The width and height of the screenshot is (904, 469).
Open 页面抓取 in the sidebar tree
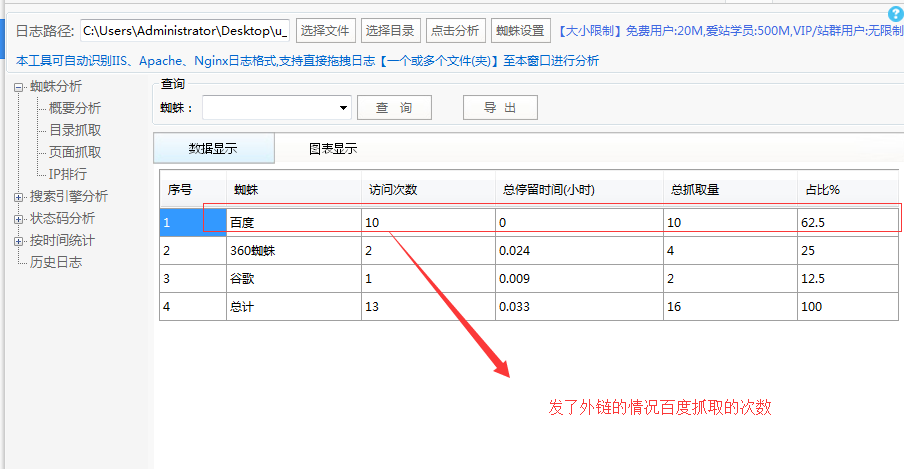[x=75, y=152]
